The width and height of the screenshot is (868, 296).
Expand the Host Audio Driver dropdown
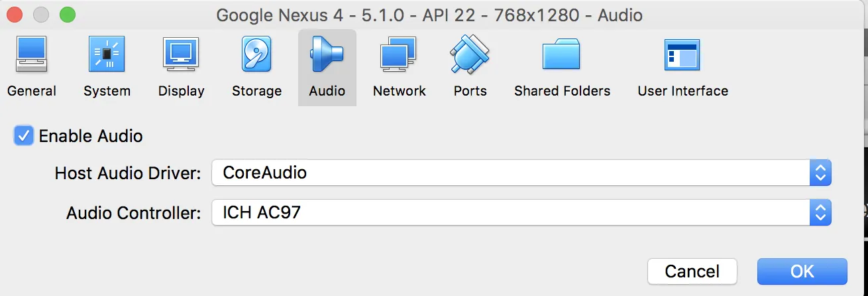[820, 173]
